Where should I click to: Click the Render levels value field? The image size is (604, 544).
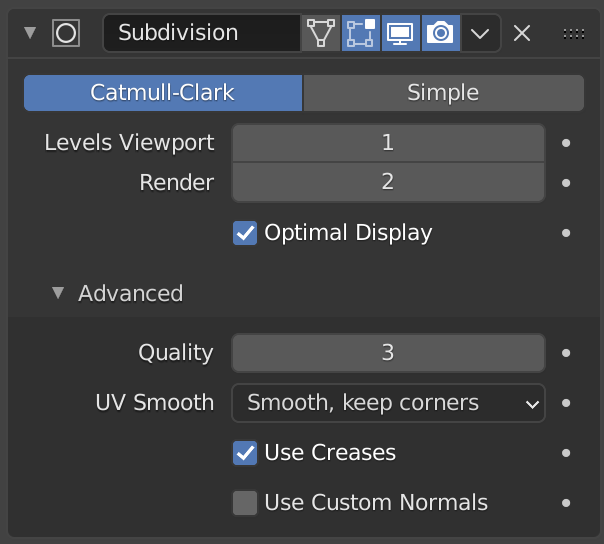click(388, 182)
